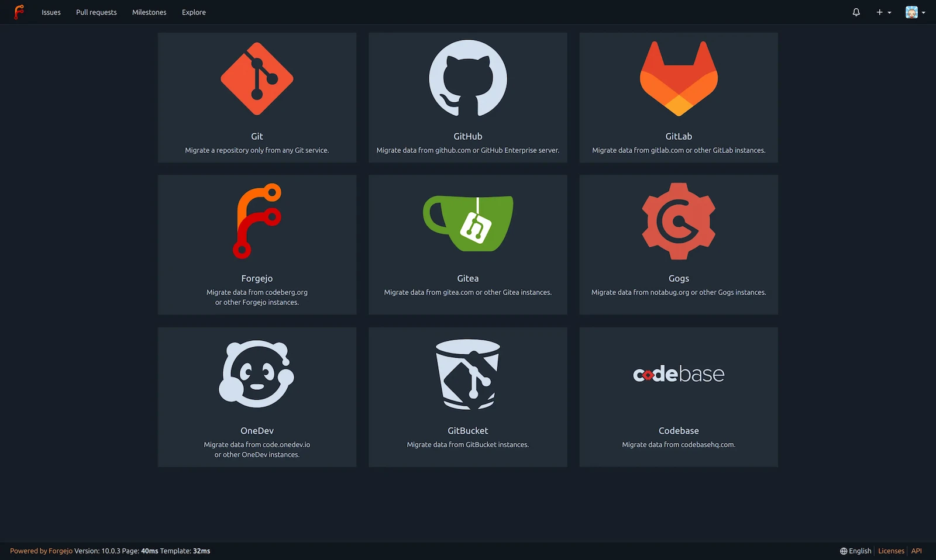
Task: Click 'Migrate data from gitea.com' description
Action: click(468, 292)
